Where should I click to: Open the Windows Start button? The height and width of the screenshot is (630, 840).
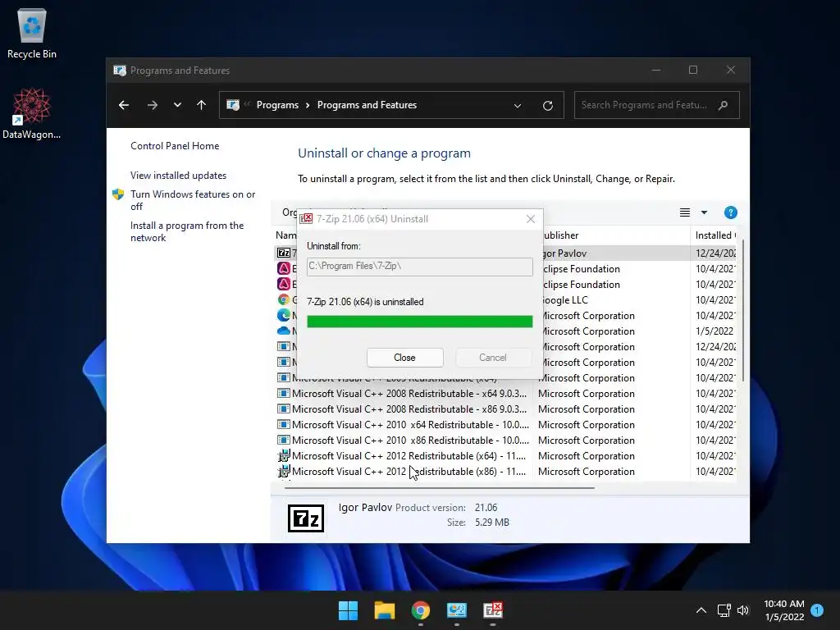point(348,610)
